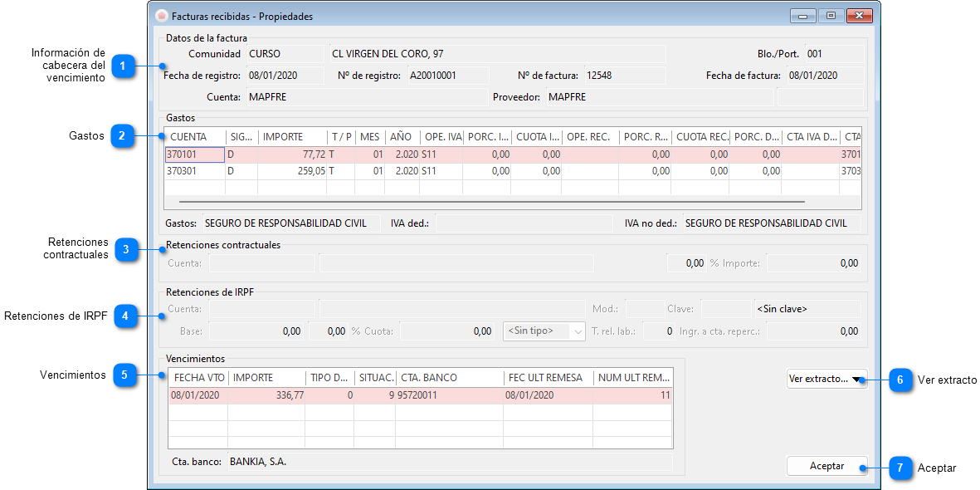Click the Blo./Port. field showing 001

pos(835,54)
